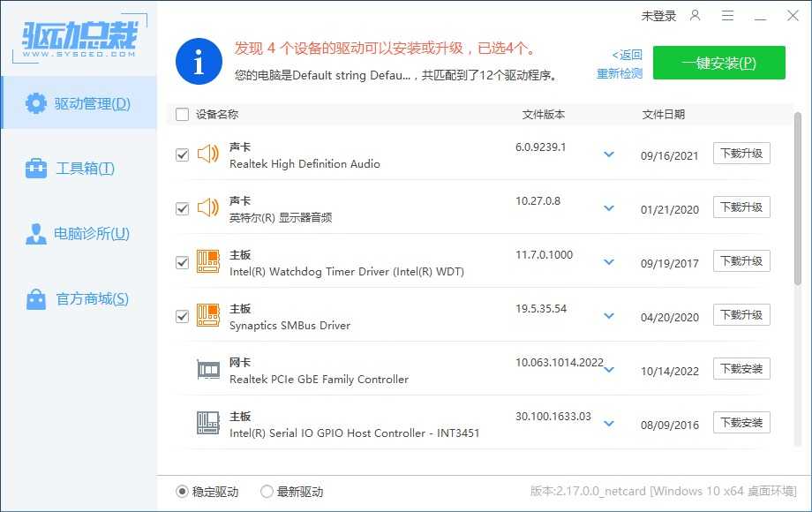Uncheck the Synaptics SMBus Driver checkbox
Screen dimensions: 812x512
[x=182, y=315]
